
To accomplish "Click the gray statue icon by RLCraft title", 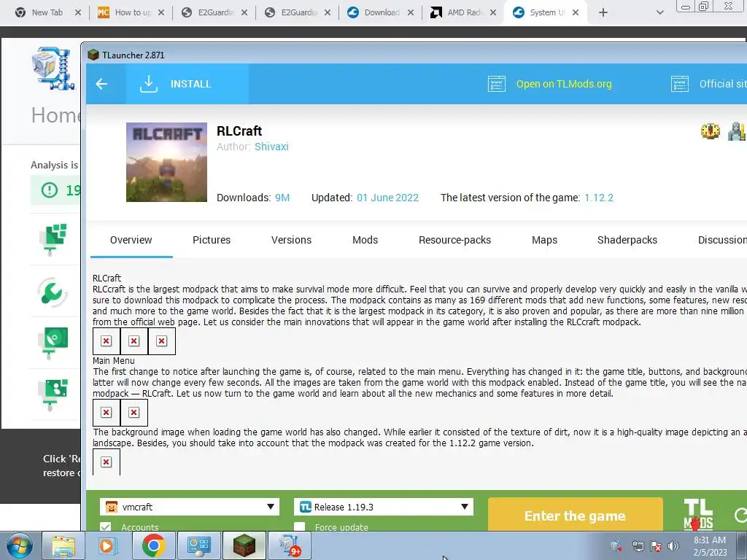I will coord(737,131).
